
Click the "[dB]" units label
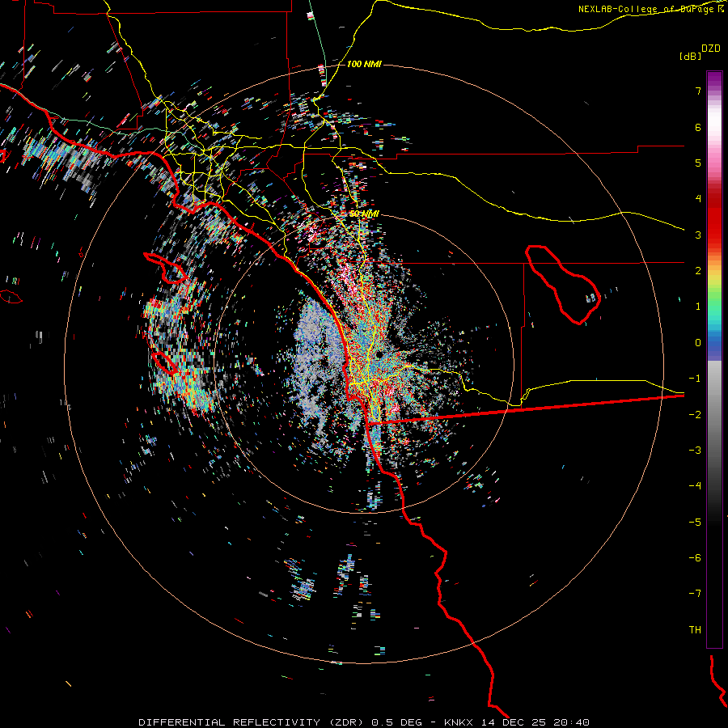(x=691, y=56)
